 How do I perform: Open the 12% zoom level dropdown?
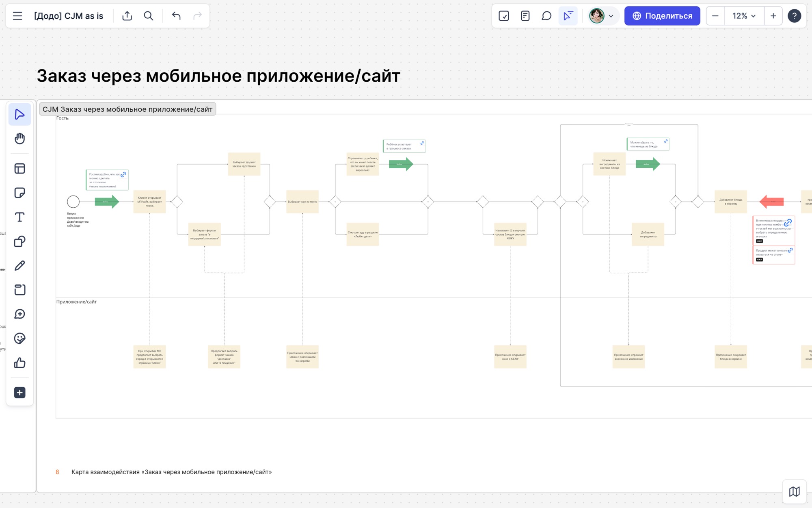(x=744, y=16)
